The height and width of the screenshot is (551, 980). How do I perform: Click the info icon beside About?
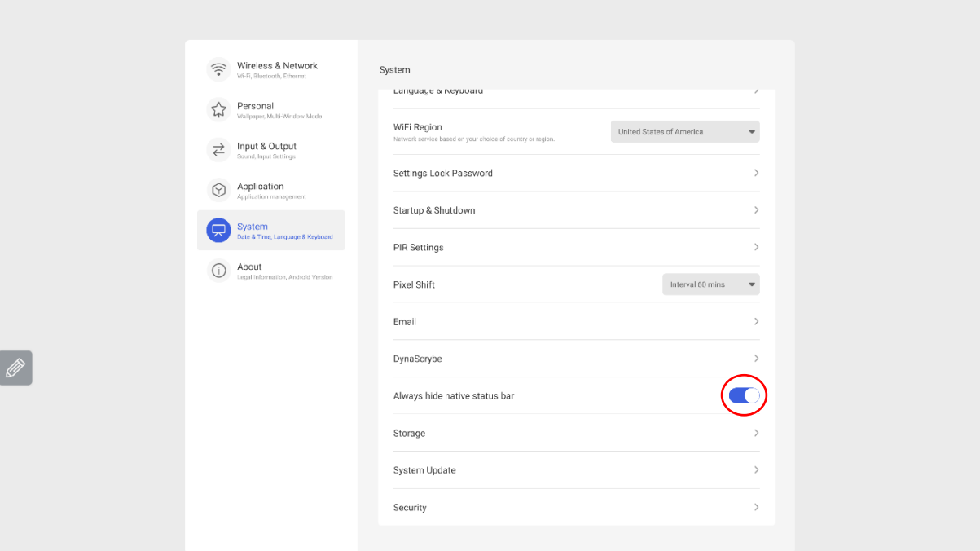pyautogui.click(x=218, y=271)
